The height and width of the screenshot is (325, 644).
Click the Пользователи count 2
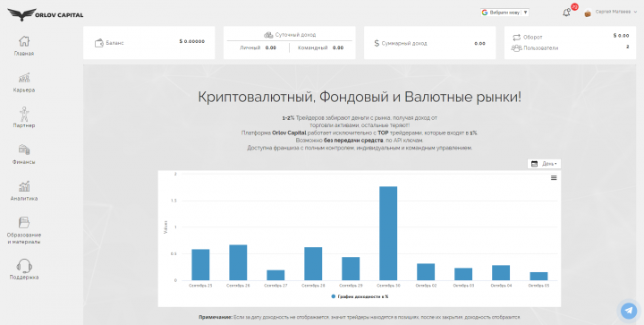pos(628,47)
